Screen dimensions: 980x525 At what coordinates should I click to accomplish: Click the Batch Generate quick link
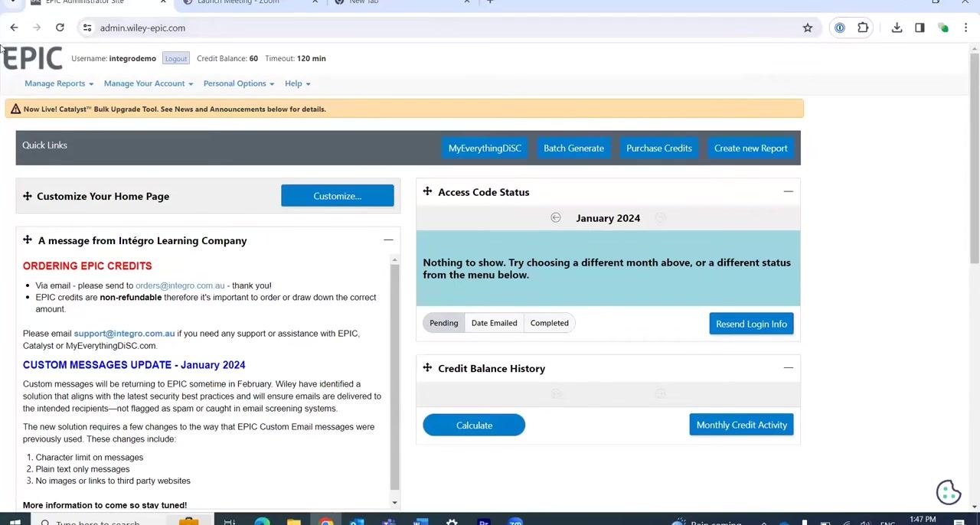[x=573, y=148]
